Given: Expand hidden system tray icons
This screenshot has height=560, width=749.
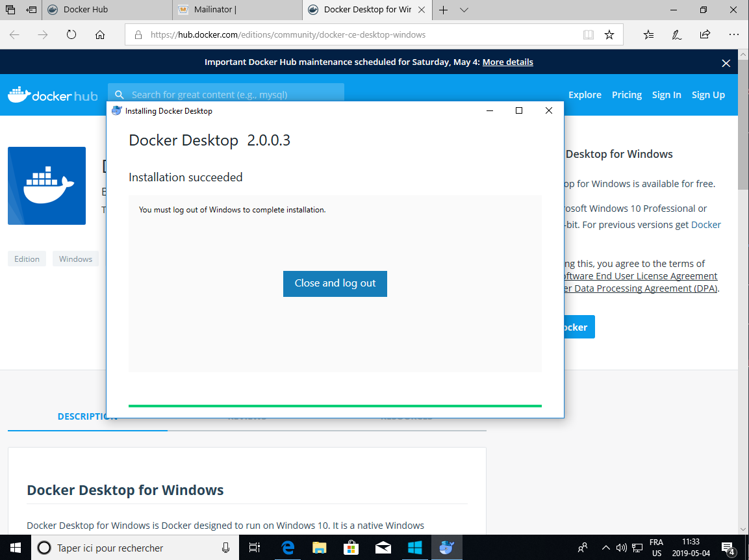Looking at the screenshot, I should pos(605,548).
